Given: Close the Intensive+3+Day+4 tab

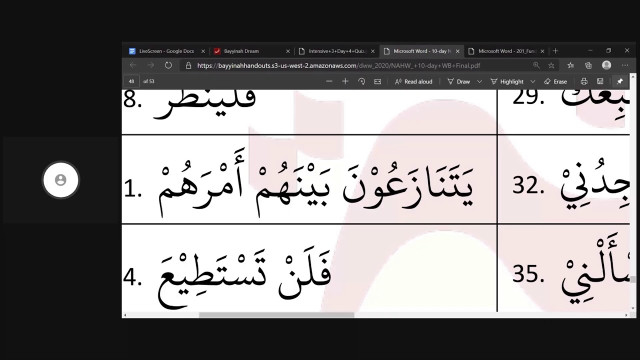Looking at the screenshot, I should [373, 51].
